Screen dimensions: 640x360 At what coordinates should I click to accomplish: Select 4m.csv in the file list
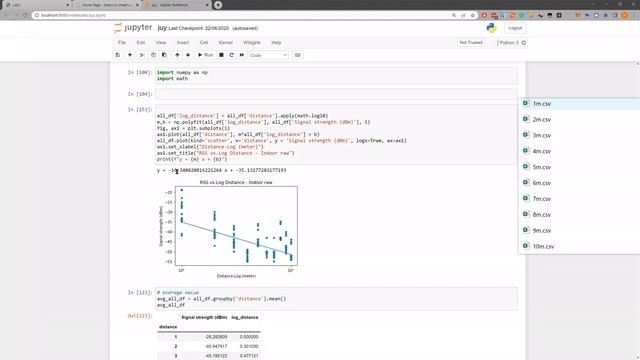click(542, 151)
